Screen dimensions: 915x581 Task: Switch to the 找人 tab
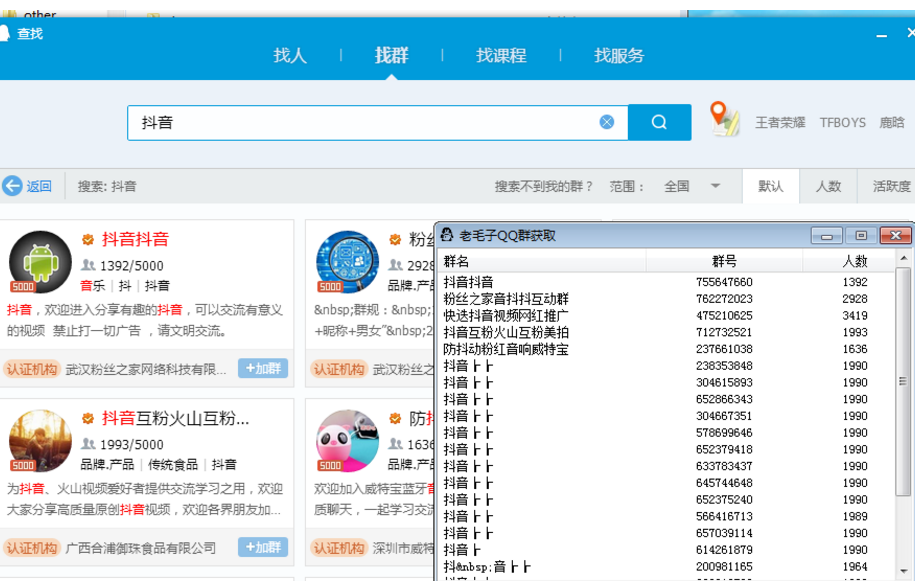click(290, 55)
